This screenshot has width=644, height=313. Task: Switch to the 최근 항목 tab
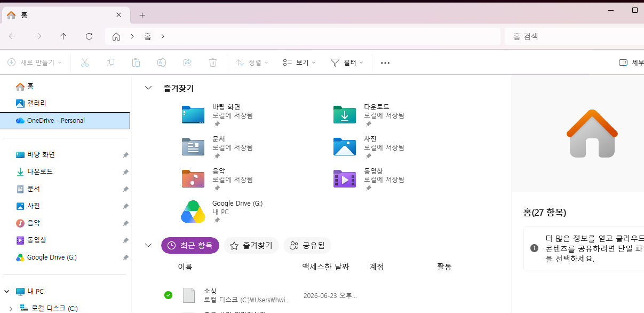pyautogui.click(x=190, y=245)
